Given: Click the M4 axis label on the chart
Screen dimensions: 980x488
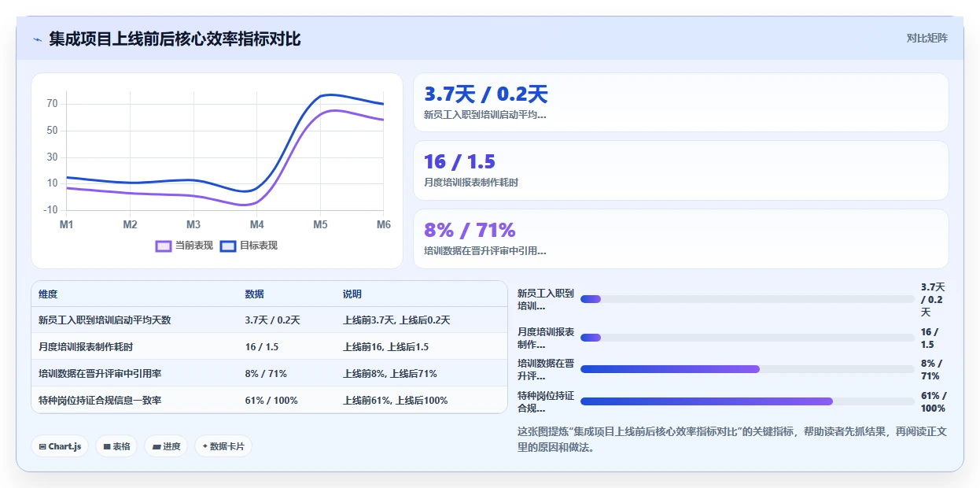Looking at the screenshot, I should tap(257, 225).
